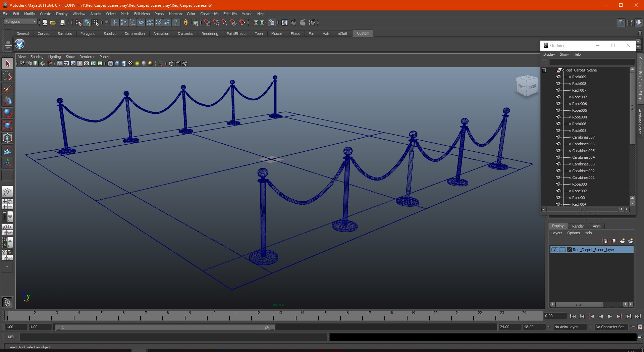Open a scene with the folder icon

pyautogui.click(x=53, y=22)
